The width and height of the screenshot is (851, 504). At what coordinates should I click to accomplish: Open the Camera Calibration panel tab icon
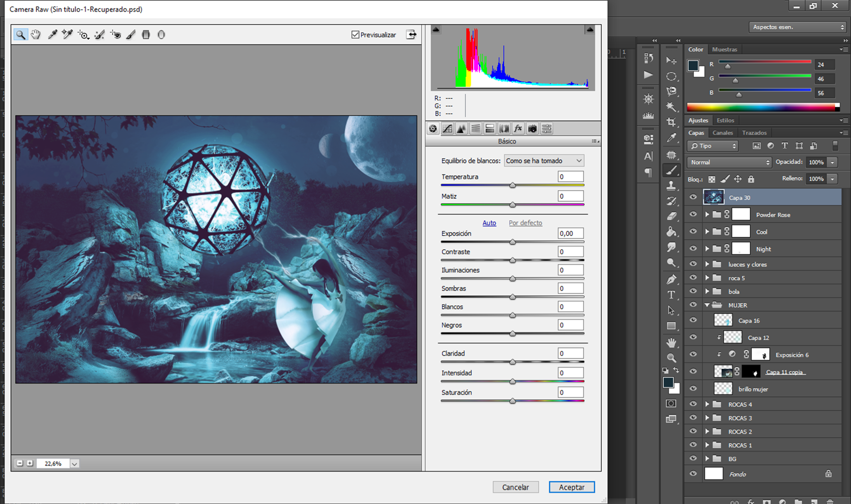532,129
